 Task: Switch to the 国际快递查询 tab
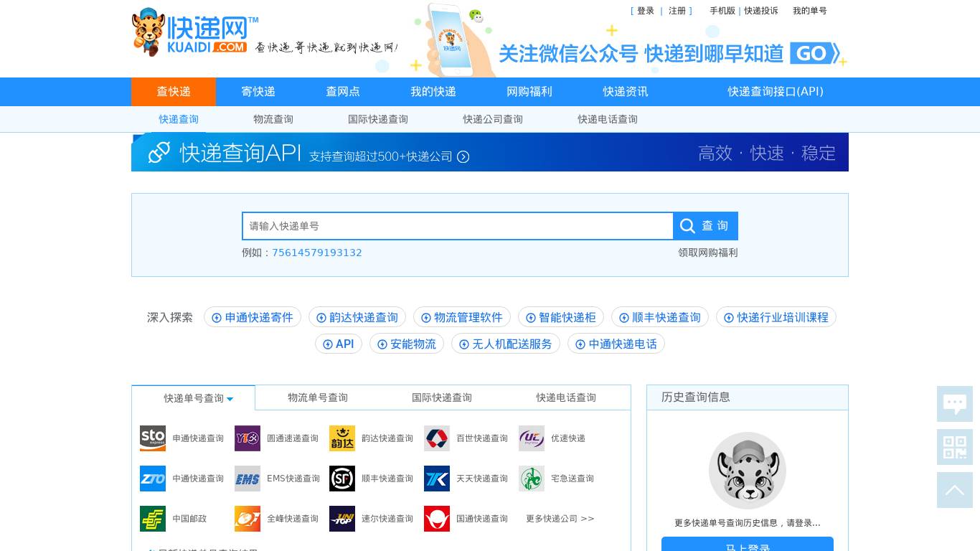pyautogui.click(x=442, y=397)
